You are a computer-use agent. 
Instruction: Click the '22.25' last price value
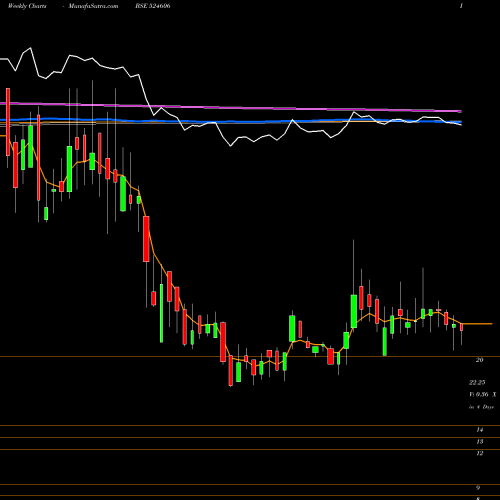(477, 382)
